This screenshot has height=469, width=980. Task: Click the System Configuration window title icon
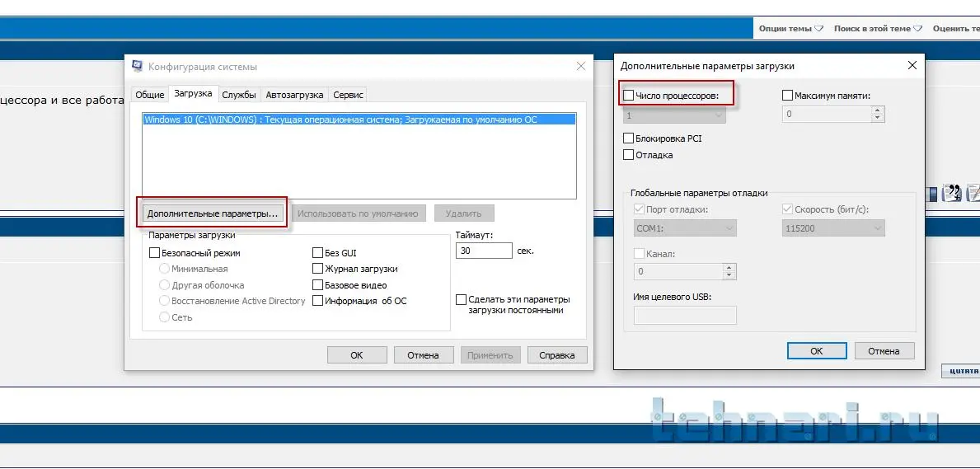point(137,66)
